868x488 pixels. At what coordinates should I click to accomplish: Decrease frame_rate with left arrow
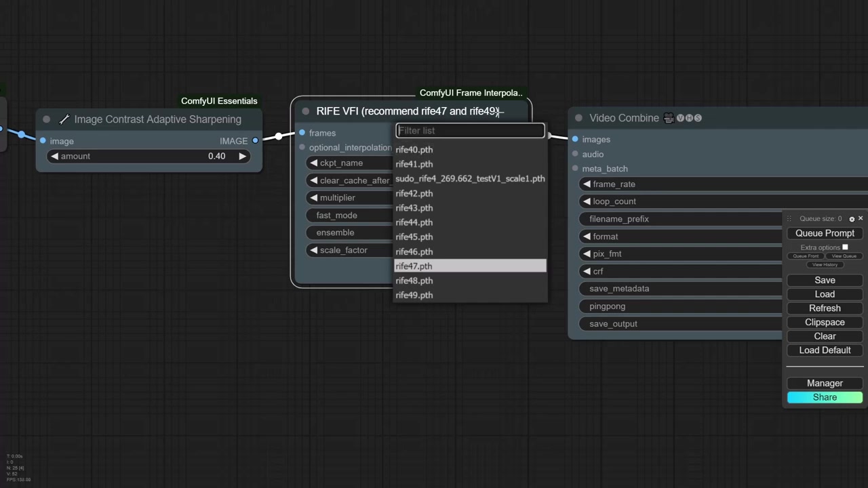point(587,184)
